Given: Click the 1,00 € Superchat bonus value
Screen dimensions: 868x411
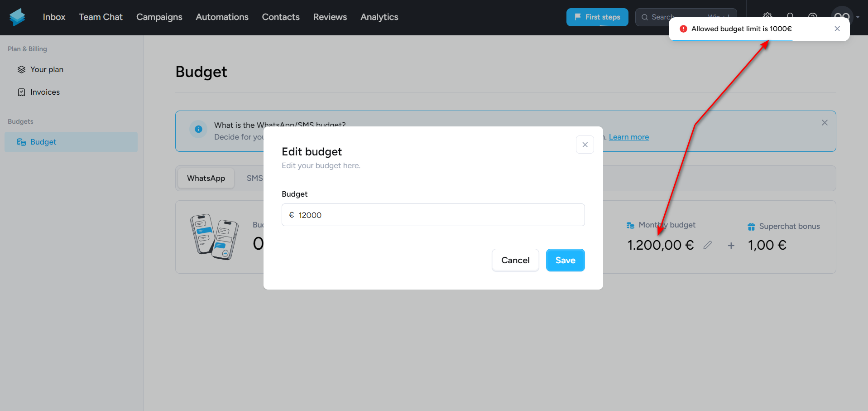Looking at the screenshot, I should (767, 245).
